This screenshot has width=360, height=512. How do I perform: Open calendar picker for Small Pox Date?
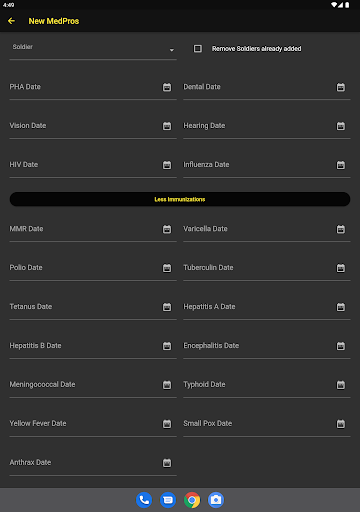click(341, 424)
